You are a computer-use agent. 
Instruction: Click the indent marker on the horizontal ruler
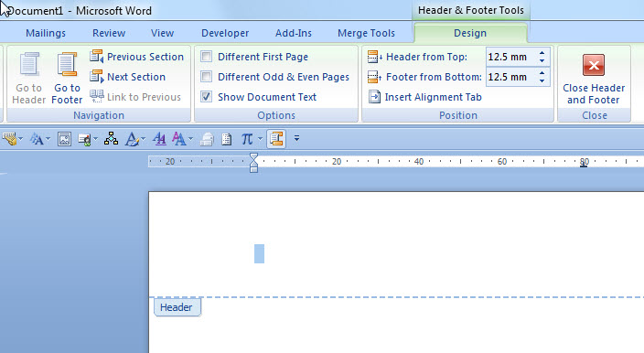(x=253, y=163)
